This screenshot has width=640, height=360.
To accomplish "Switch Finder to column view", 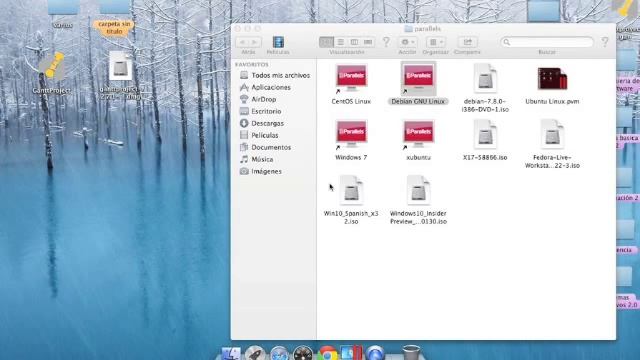I will coord(354,42).
